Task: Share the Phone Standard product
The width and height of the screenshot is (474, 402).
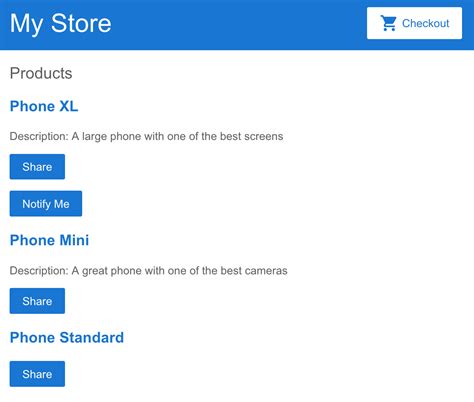Action: click(37, 374)
